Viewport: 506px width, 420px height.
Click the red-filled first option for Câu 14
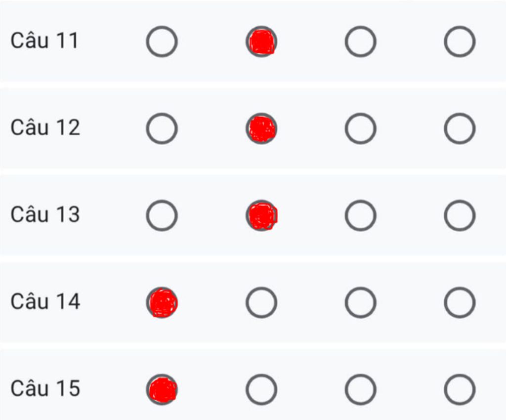(162, 302)
